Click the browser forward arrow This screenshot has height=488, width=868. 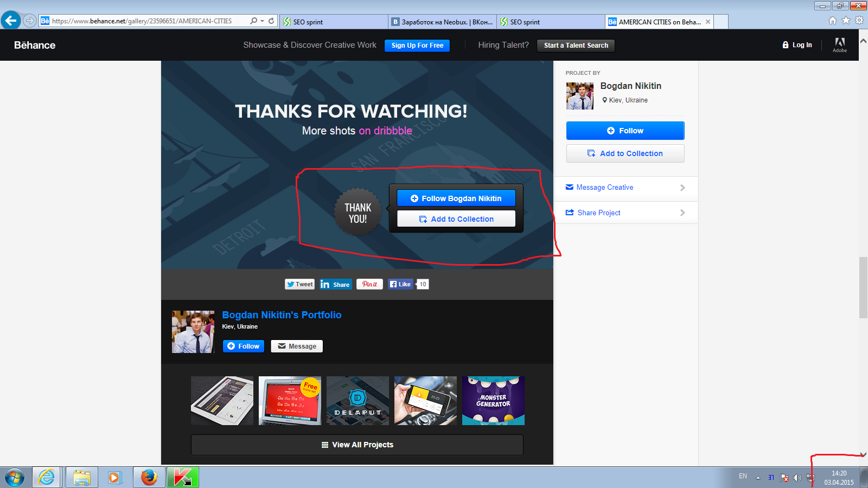(30, 21)
